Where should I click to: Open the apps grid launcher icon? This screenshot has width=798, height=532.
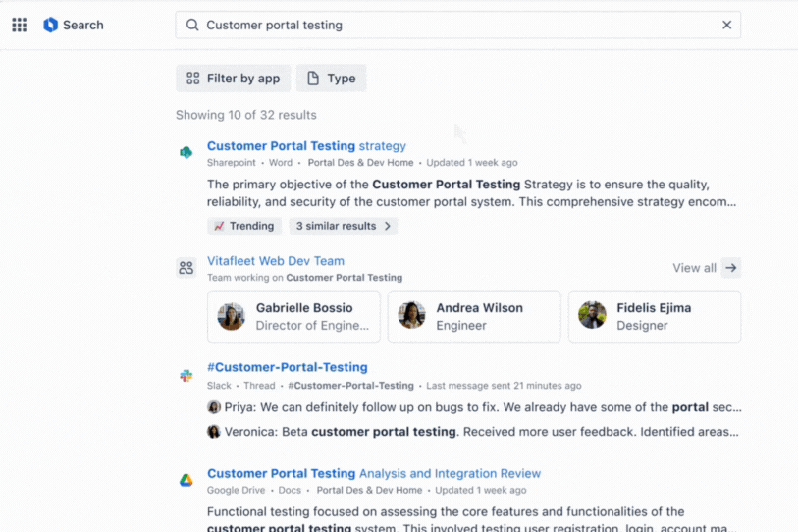[x=20, y=25]
